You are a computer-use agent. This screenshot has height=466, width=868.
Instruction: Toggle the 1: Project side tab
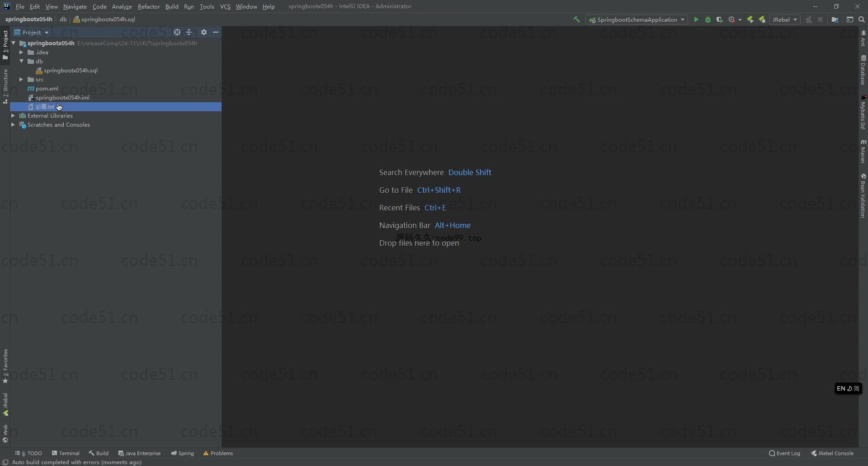click(5, 45)
